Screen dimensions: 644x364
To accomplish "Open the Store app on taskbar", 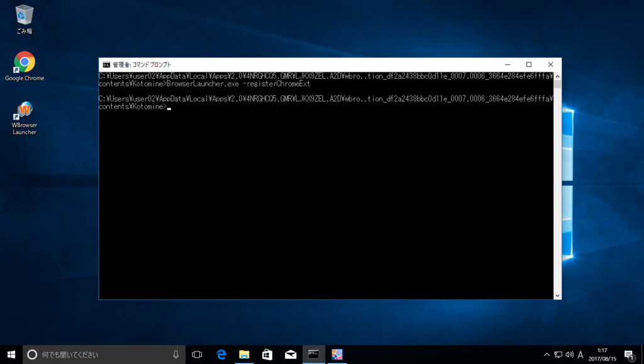I will [x=267, y=355].
